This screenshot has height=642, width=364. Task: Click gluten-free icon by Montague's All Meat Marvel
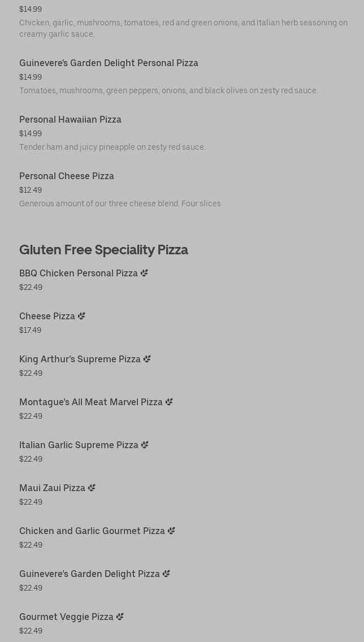click(169, 402)
